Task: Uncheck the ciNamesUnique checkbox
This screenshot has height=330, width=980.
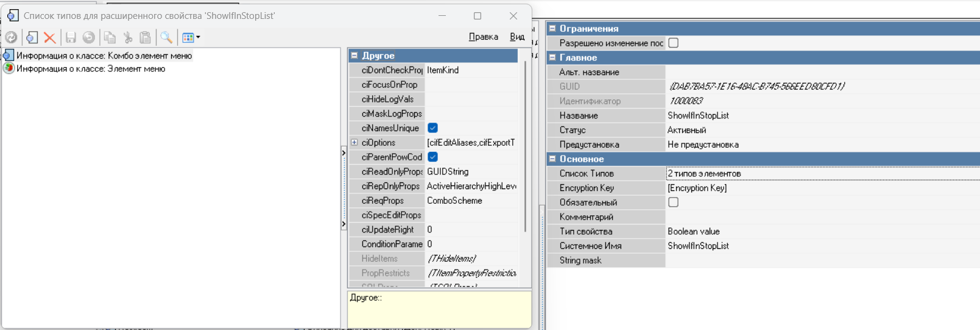Action: [x=432, y=128]
